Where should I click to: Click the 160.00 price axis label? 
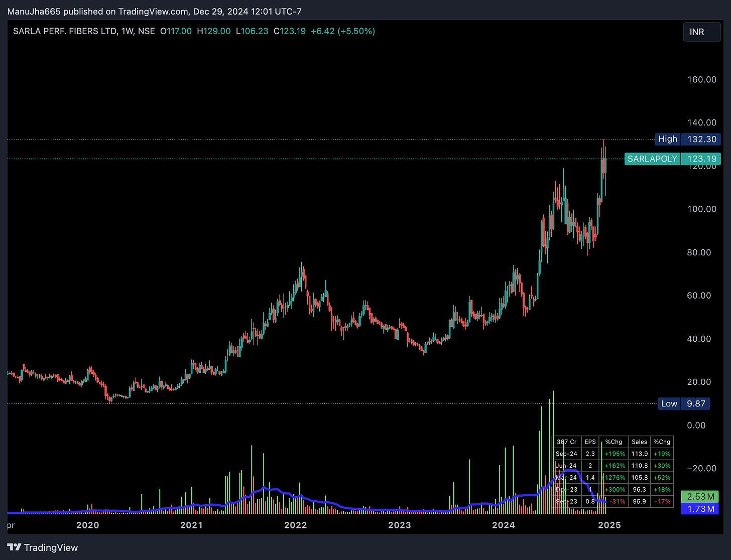[702, 79]
